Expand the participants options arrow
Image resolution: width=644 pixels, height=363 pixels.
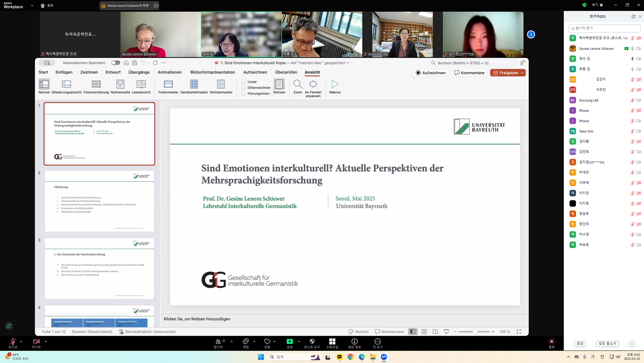point(232,342)
